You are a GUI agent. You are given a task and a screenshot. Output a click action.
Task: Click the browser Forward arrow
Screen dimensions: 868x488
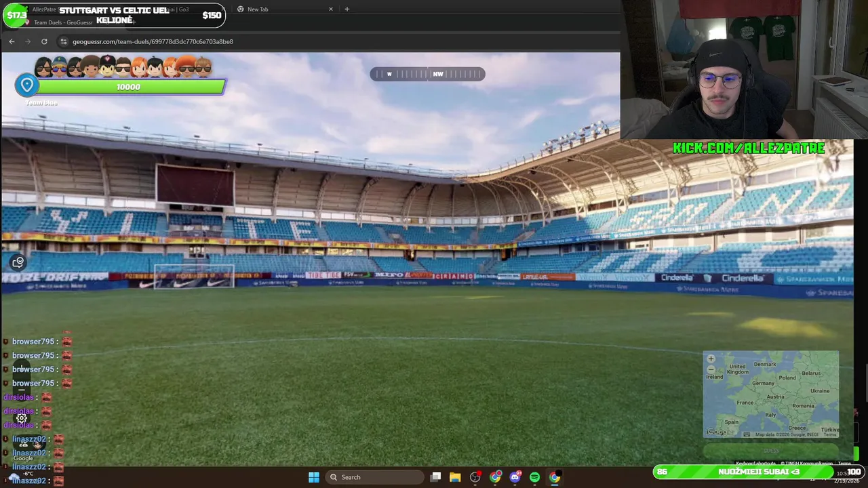tap(28, 41)
